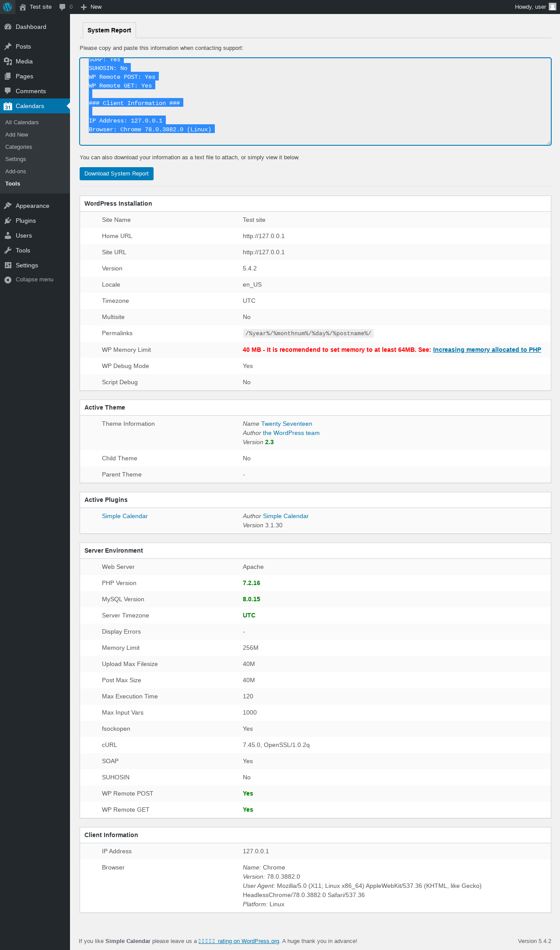Click the Calendars calendar icon
This screenshot has width=560, height=950.
tap(8, 106)
